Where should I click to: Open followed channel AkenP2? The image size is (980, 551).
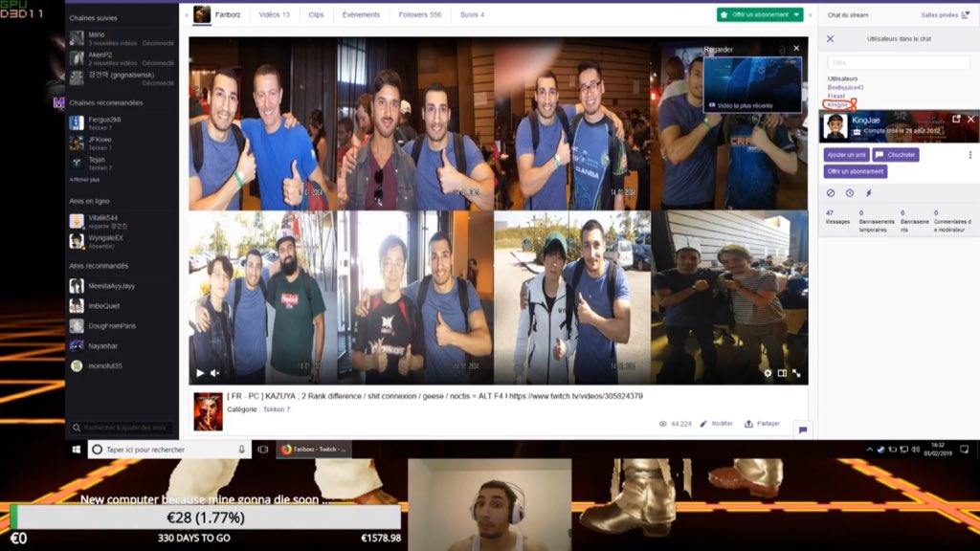[122, 58]
